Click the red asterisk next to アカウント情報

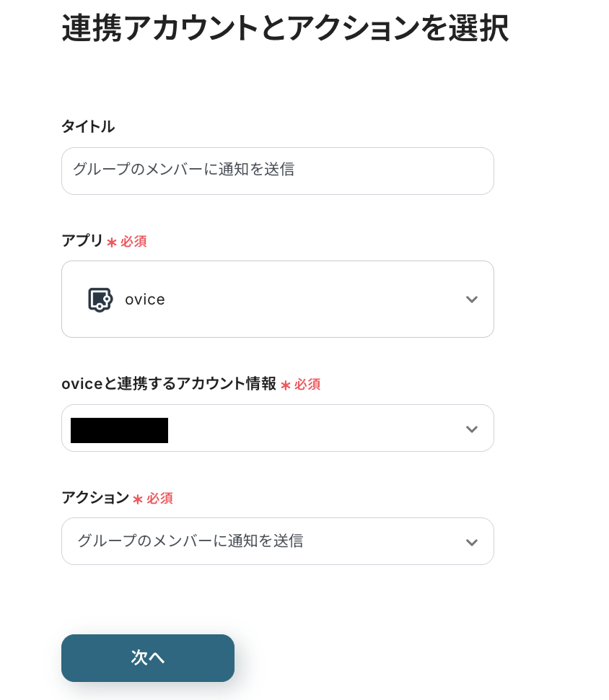click(286, 385)
